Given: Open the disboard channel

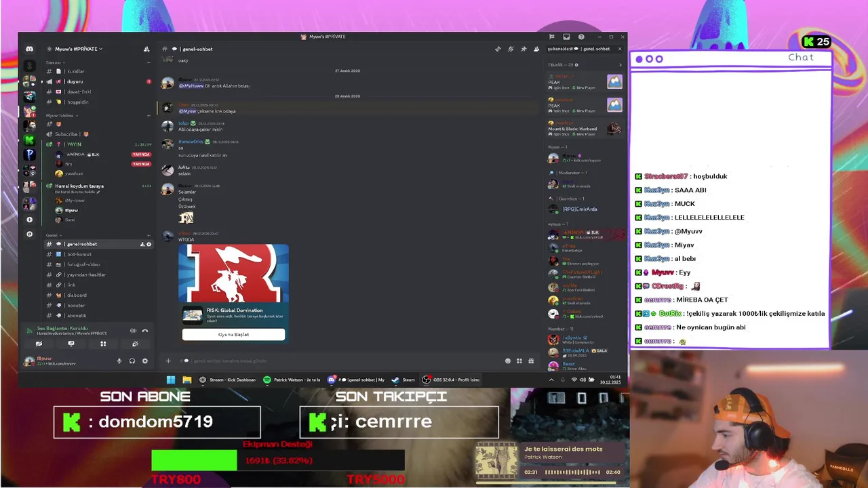Looking at the screenshot, I should (x=98, y=295).
